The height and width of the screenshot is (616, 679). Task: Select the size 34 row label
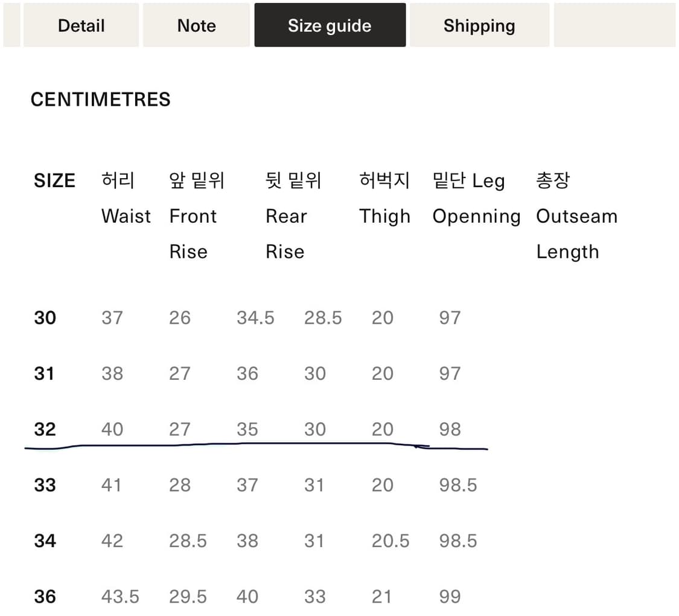45,541
